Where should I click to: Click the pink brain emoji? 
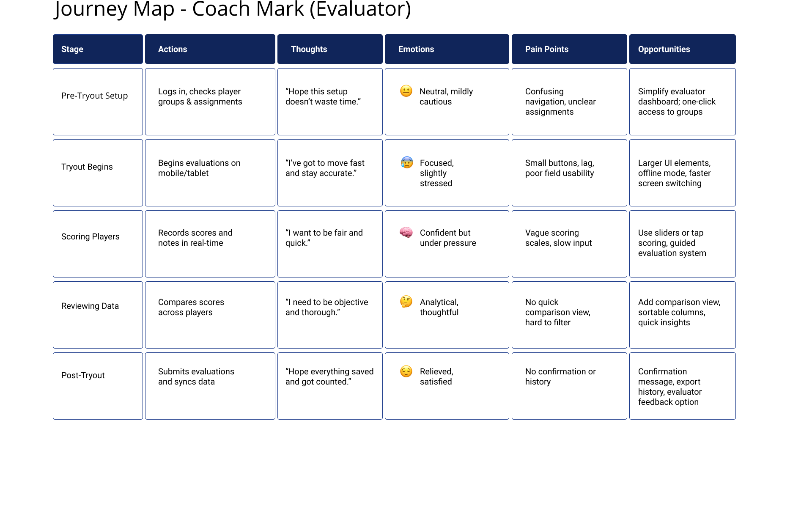point(406,232)
